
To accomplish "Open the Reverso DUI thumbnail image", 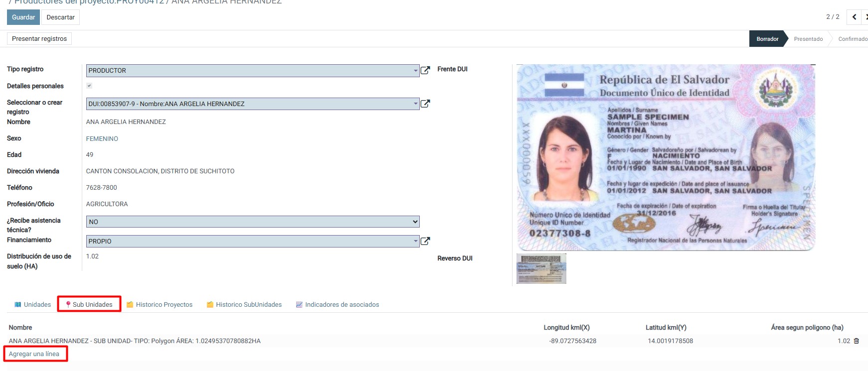I will click(541, 268).
